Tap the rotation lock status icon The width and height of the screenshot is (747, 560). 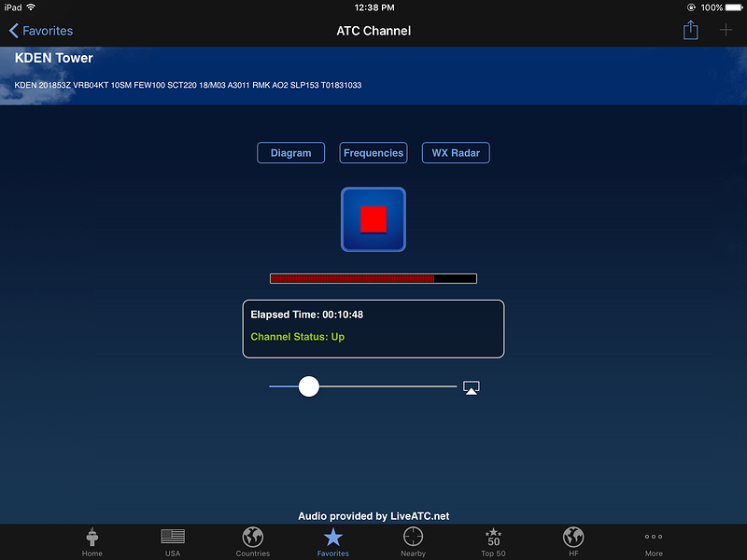pos(691,7)
